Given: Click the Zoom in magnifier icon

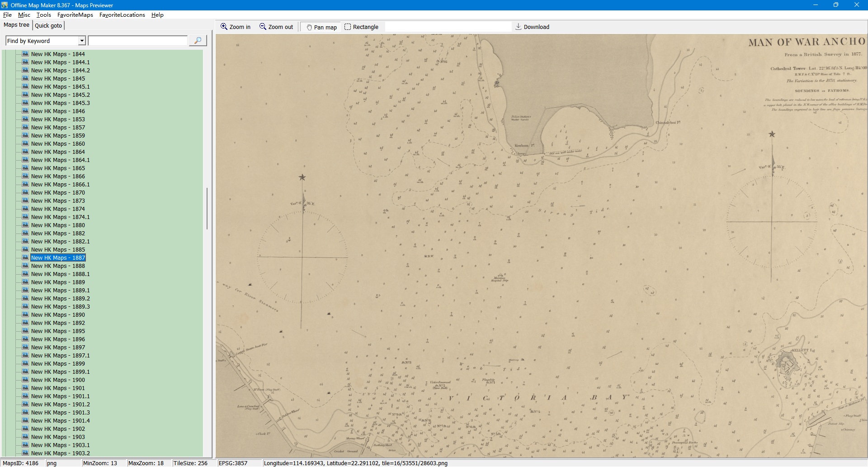Looking at the screenshot, I should click(224, 27).
